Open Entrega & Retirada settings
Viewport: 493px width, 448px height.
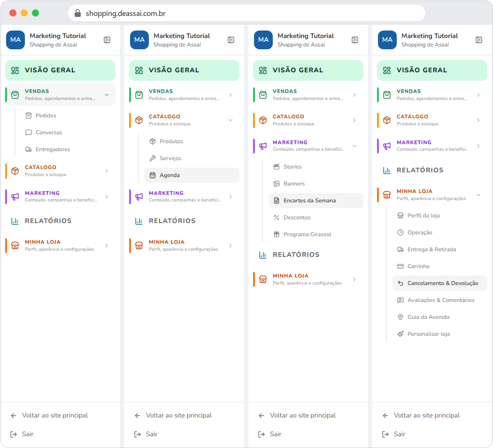point(439,250)
